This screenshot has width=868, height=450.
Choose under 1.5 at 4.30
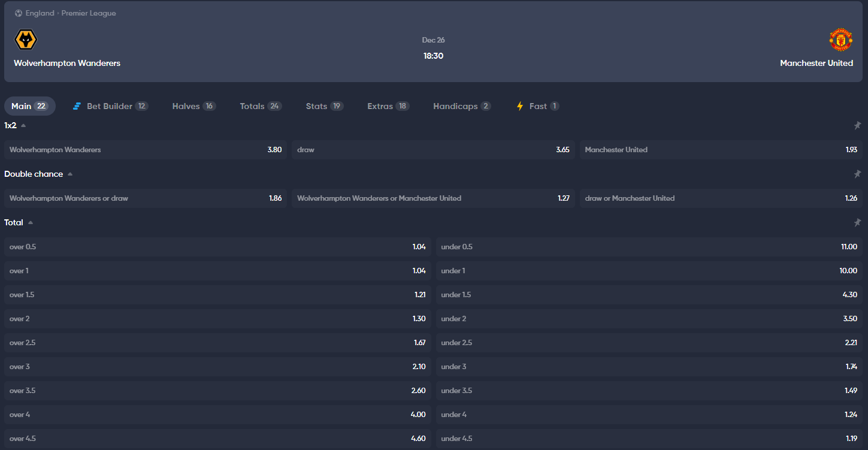pyautogui.click(x=649, y=295)
